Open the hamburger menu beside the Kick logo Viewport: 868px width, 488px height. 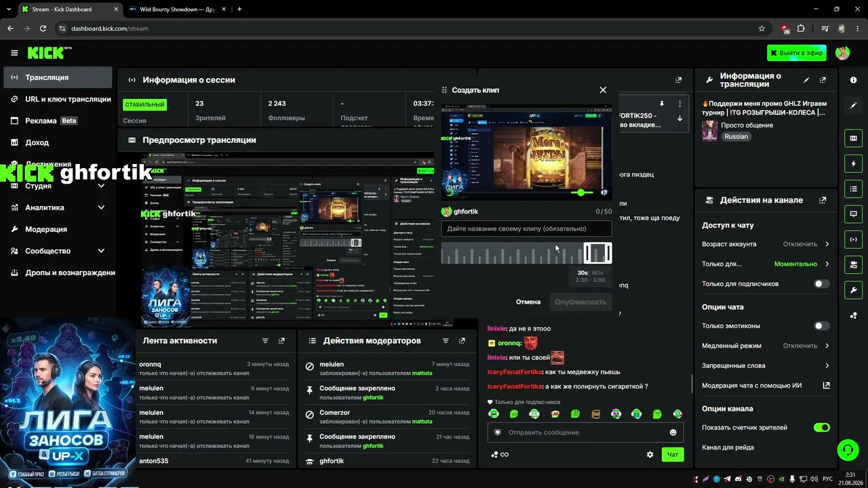coord(14,53)
